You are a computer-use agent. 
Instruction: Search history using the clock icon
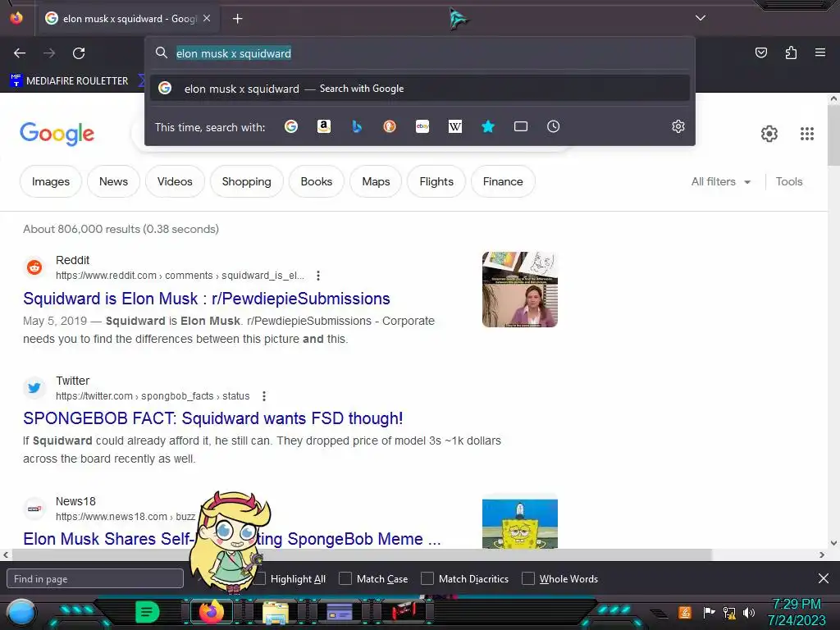pos(553,126)
